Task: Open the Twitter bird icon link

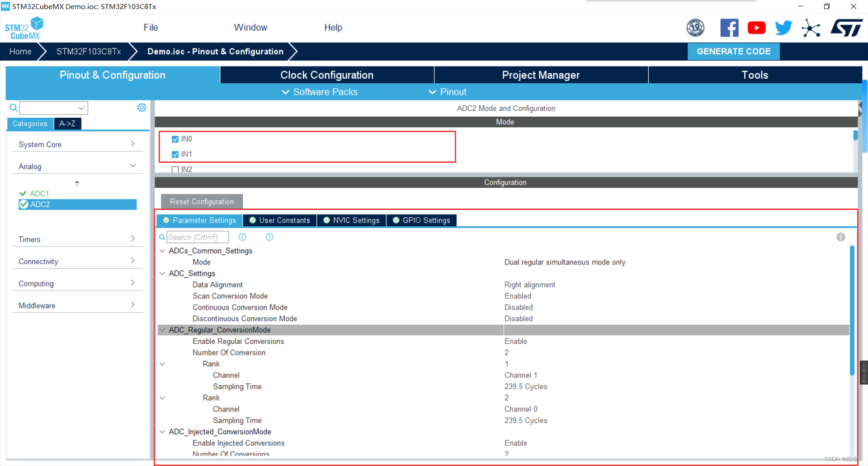Action: click(x=783, y=28)
